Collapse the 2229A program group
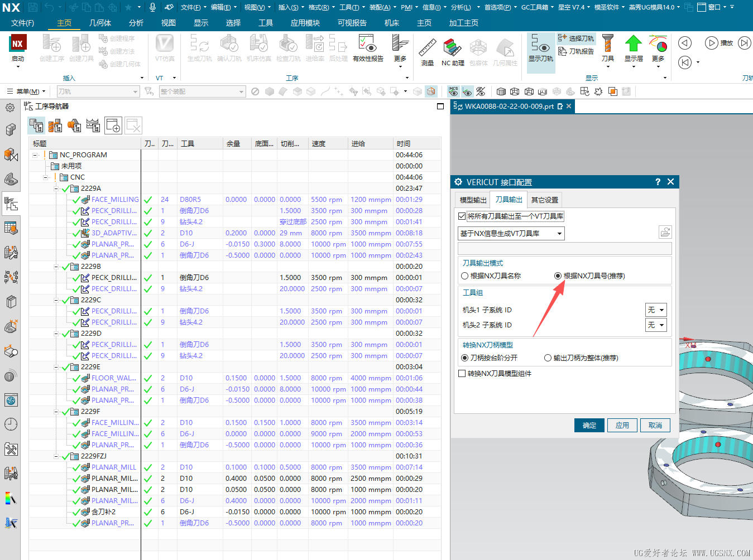753x560 pixels. point(56,189)
